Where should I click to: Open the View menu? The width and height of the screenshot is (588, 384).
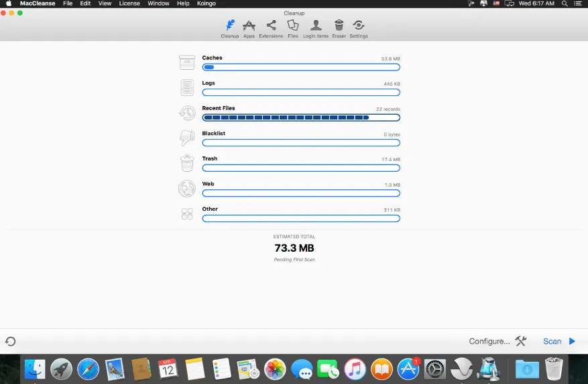pos(105,3)
